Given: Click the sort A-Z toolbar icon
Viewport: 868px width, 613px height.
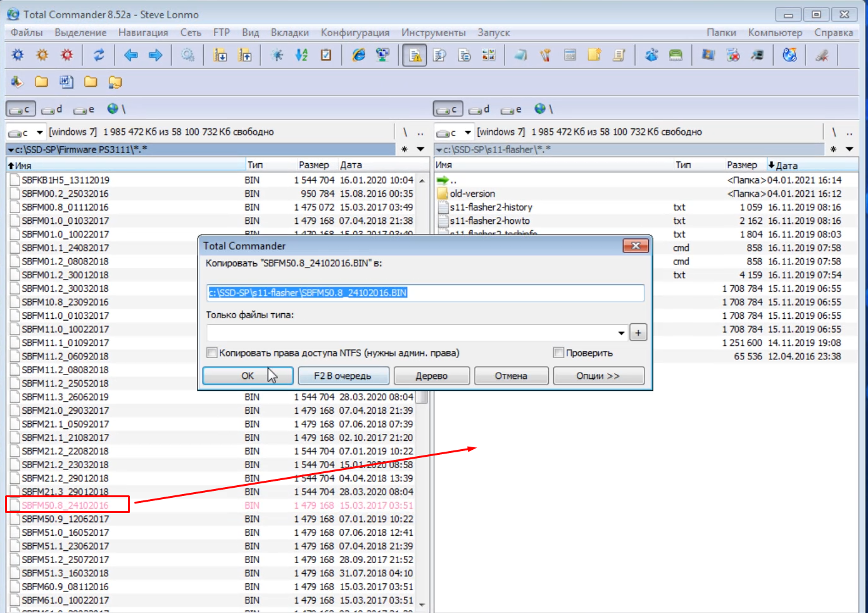Looking at the screenshot, I should click(x=301, y=56).
